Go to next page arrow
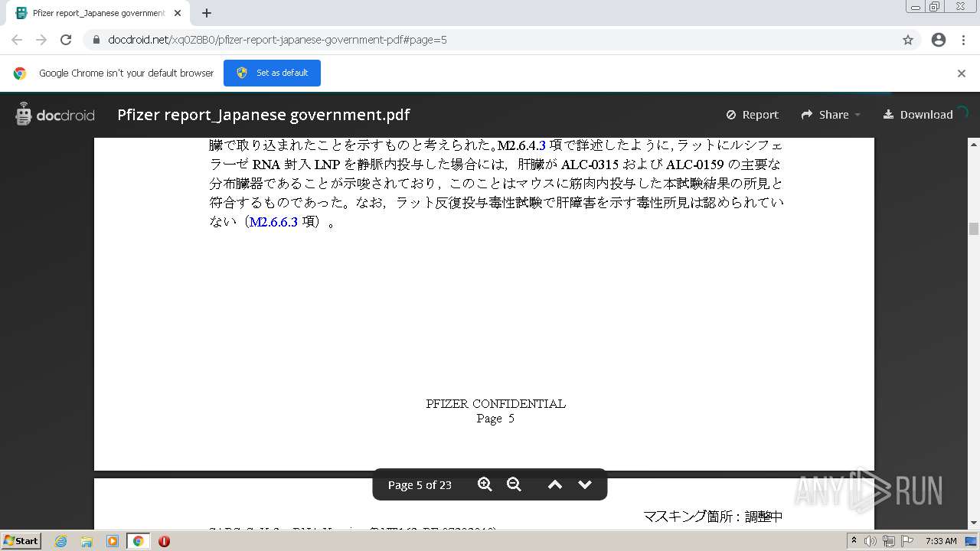 click(585, 484)
